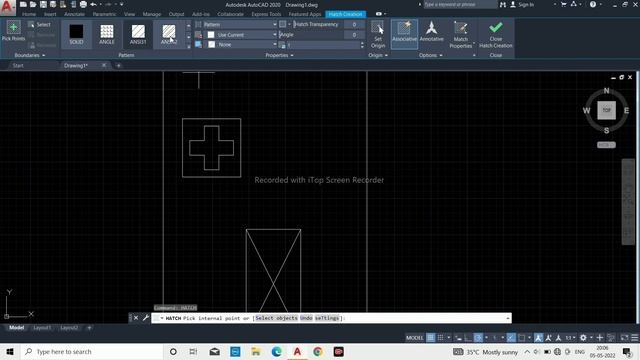Open the Parametric ribbon tab
Image resolution: width=640 pixels, height=360 pixels.
(104, 14)
